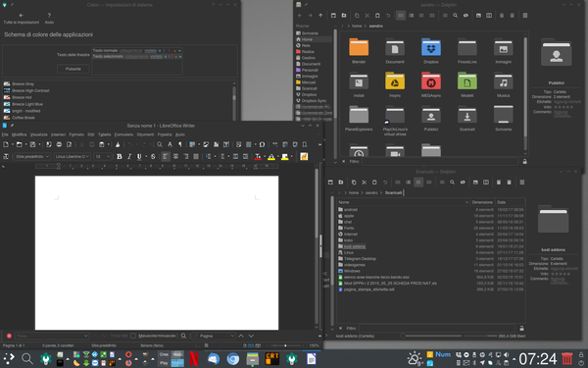Click the Search icon in sandro Dolphin toolbar
588x368 pixels.
pyautogui.click(x=456, y=16)
